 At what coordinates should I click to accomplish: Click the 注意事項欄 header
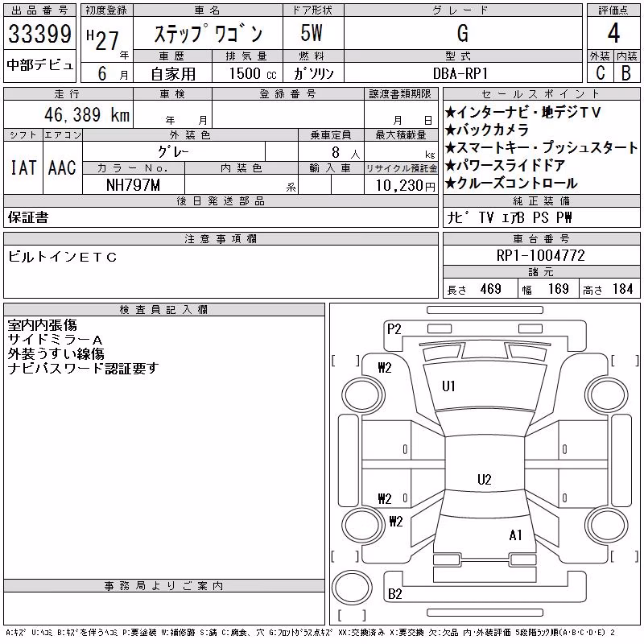click(221, 238)
